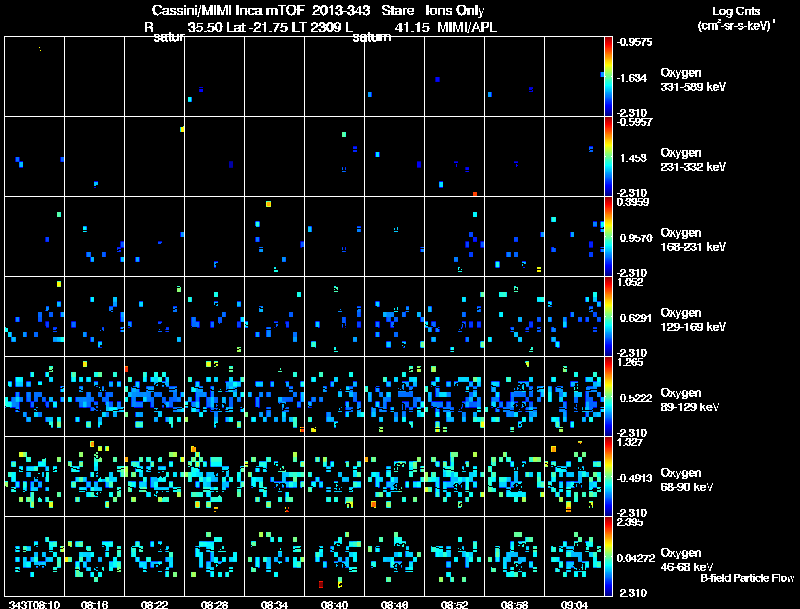This screenshot has height=609, width=800.
Task: Open the 08:28 panel in 68-90 keV row
Action: click(214, 476)
